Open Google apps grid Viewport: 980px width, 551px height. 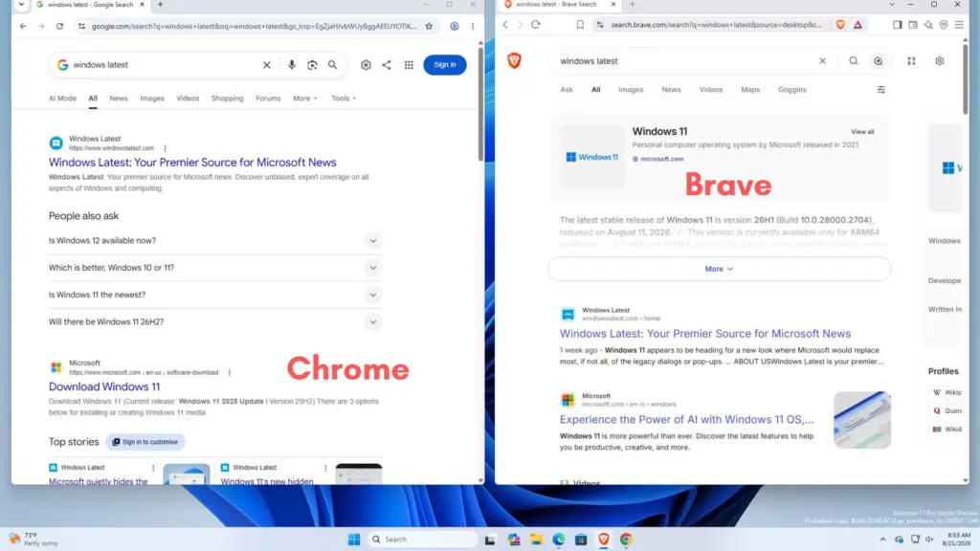pos(409,65)
